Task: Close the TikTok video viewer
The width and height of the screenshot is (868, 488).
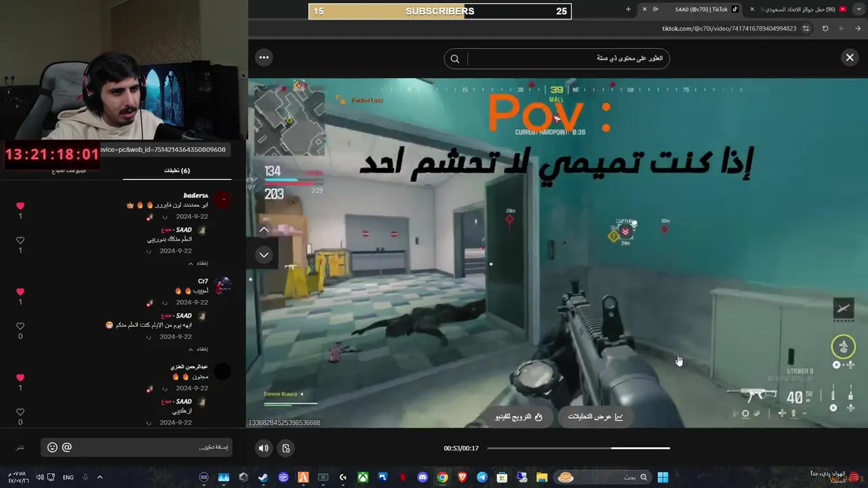Action: (x=849, y=58)
